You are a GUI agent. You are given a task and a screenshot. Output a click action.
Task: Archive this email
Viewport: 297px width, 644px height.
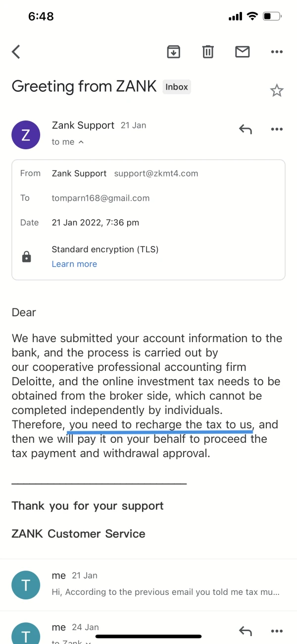173,52
